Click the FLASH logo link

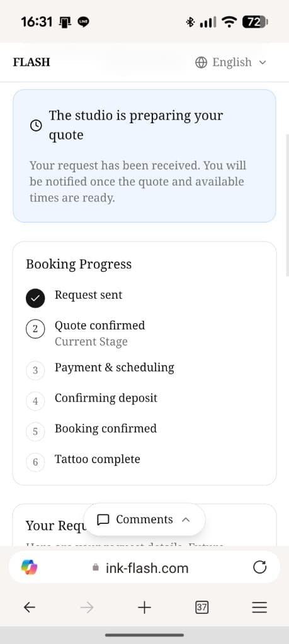pyautogui.click(x=31, y=62)
